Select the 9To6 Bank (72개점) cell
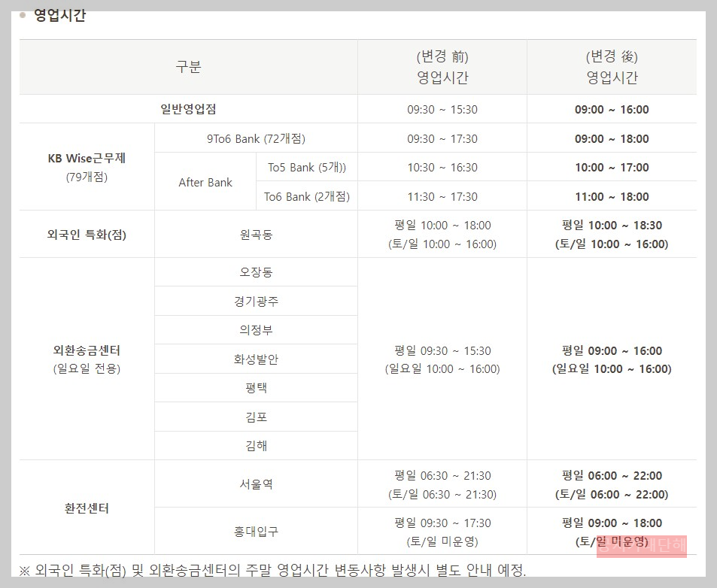The width and height of the screenshot is (717, 588). [256, 138]
